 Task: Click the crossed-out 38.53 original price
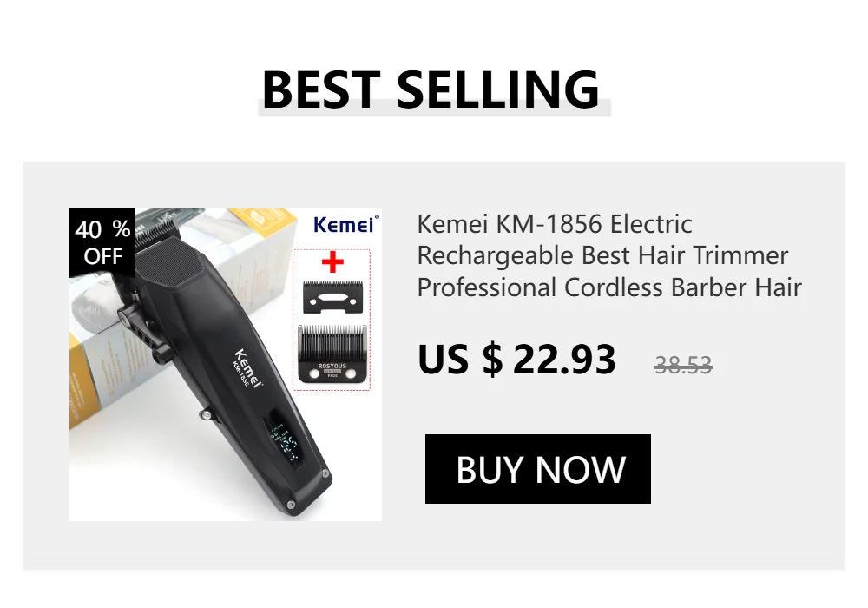coord(683,365)
